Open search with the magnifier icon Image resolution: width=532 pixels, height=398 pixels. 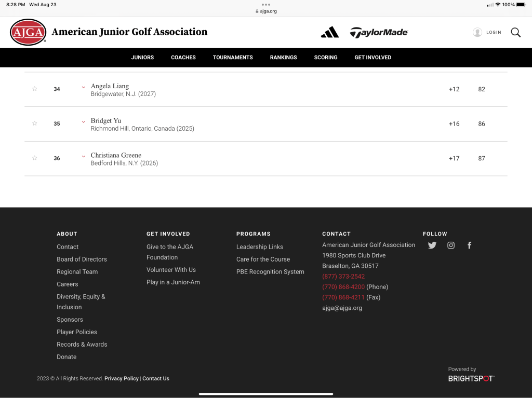click(515, 32)
